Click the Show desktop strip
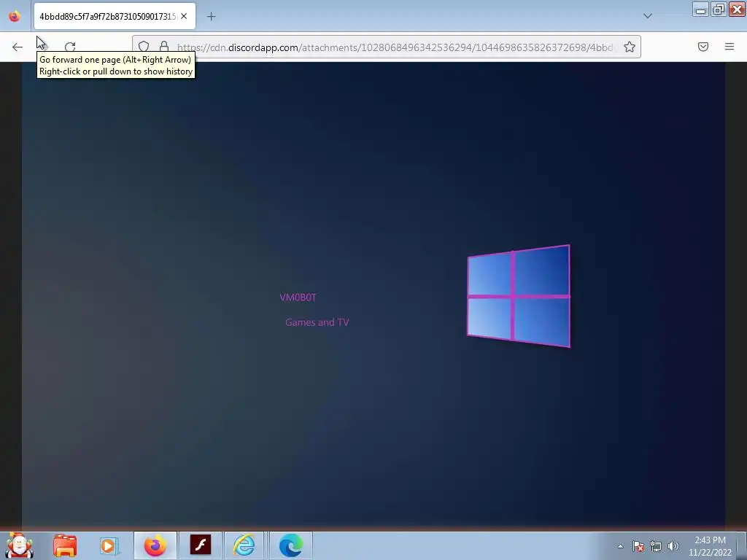 [742, 545]
